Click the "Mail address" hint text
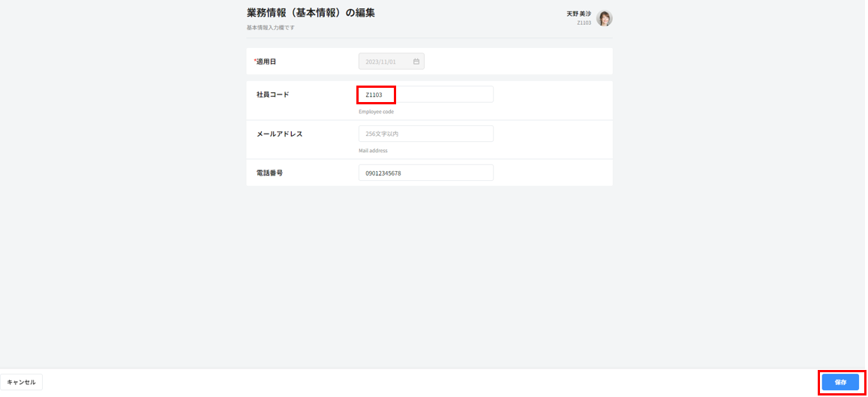This screenshot has height=397, width=868. 373,150
